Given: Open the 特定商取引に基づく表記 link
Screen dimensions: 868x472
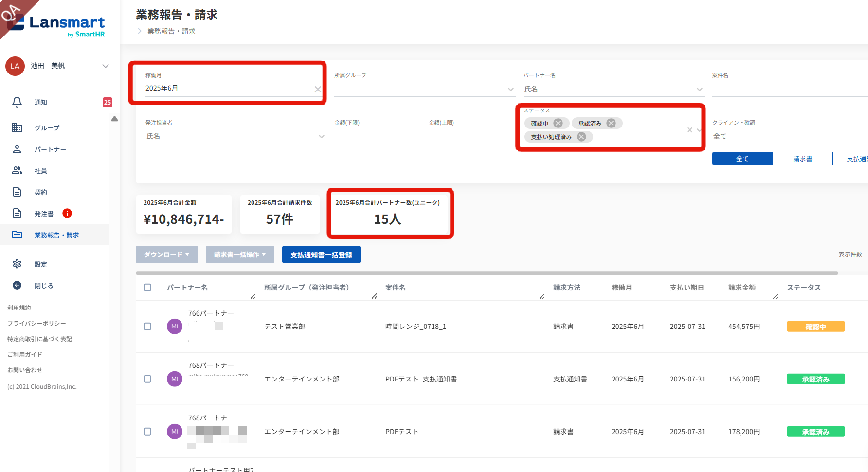Looking at the screenshot, I should (x=39, y=339).
